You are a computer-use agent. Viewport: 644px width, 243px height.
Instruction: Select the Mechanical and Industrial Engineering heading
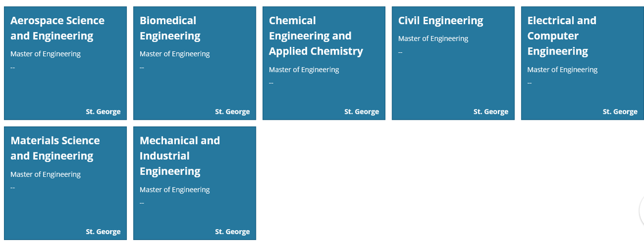point(180,156)
